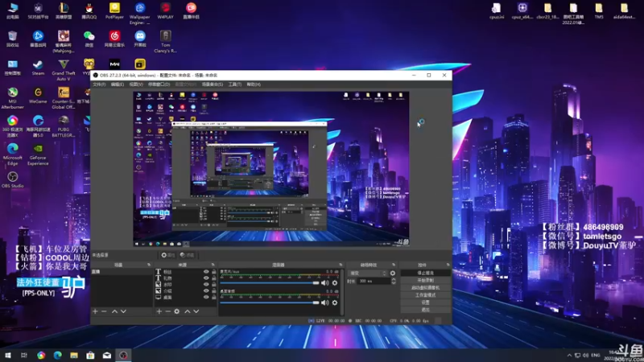This screenshot has height=362, width=644.
Task: Toggle the lock on the 介绍 source
Action: click(213, 291)
